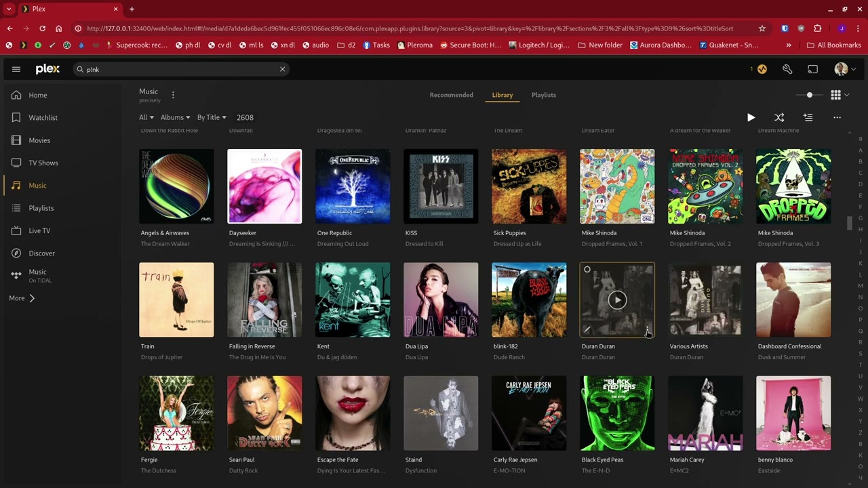Open the All filter dropdown
The width and height of the screenshot is (868, 488).
coord(146,117)
